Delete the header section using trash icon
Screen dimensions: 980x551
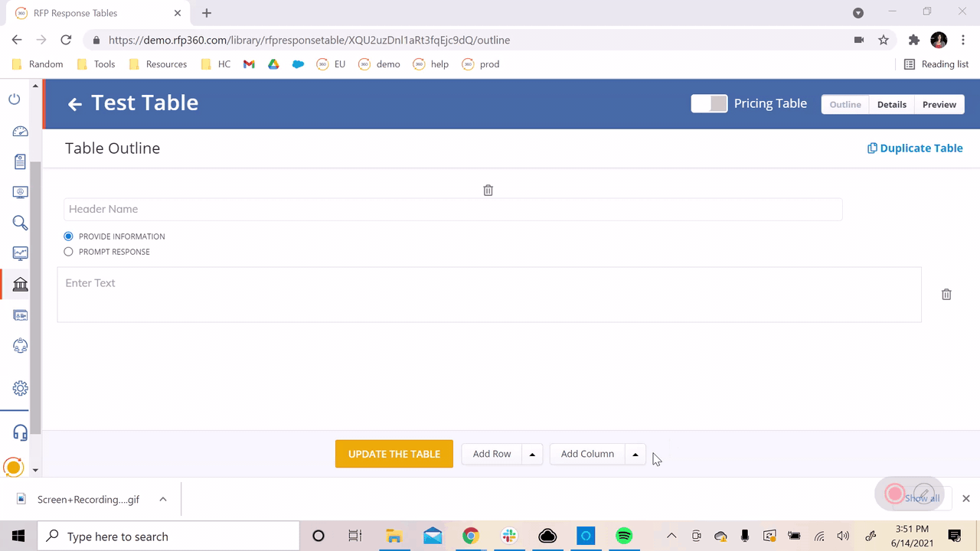(x=488, y=190)
